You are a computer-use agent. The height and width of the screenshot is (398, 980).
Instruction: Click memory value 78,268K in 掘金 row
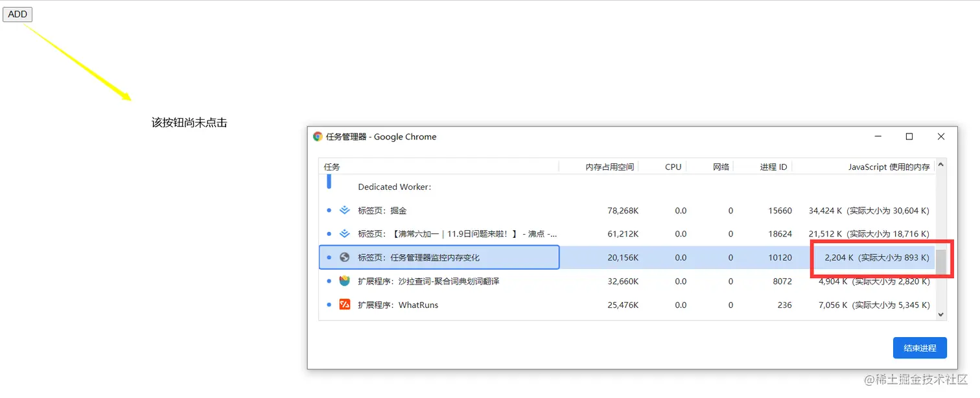click(623, 211)
